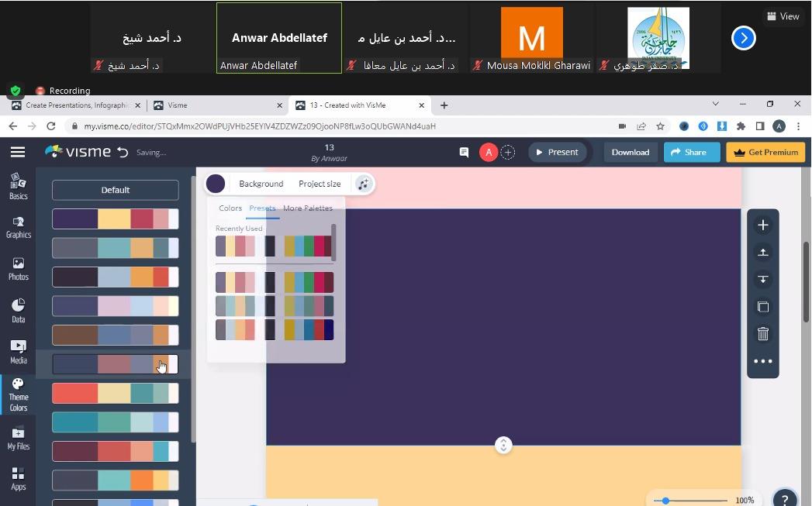Switch to the Colors tab
The height and width of the screenshot is (506, 812).
(230, 208)
